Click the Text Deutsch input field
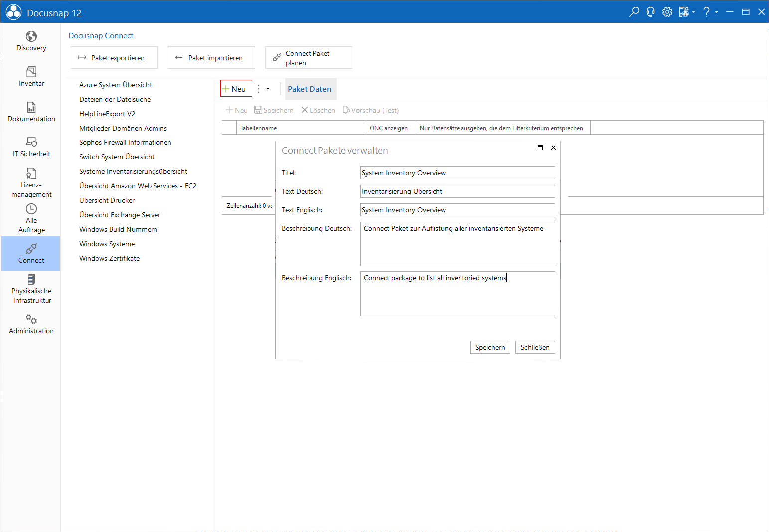Image resolution: width=769 pixels, height=532 pixels. coord(458,191)
